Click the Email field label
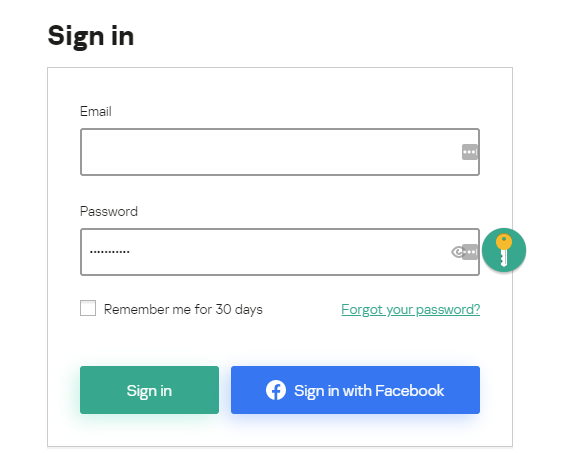 (x=96, y=111)
